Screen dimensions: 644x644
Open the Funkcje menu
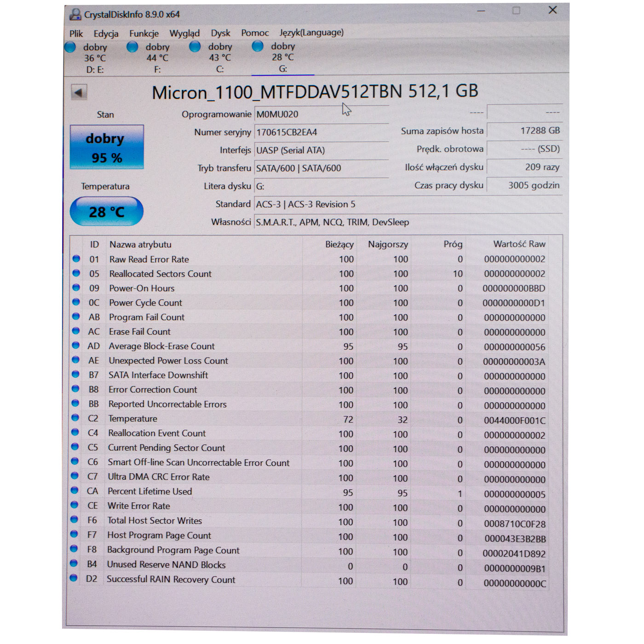click(144, 34)
